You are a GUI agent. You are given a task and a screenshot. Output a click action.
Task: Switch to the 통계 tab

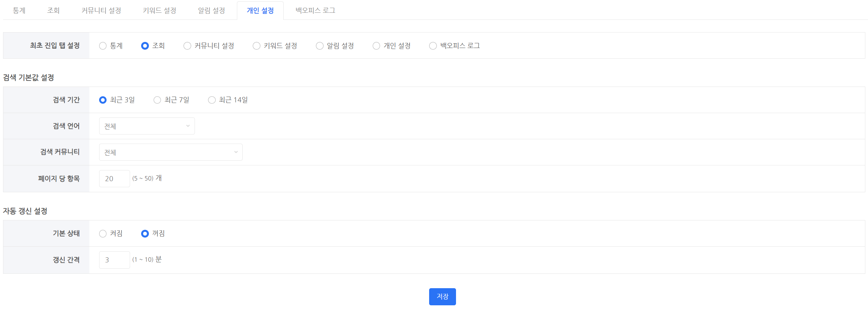click(x=19, y=10)
